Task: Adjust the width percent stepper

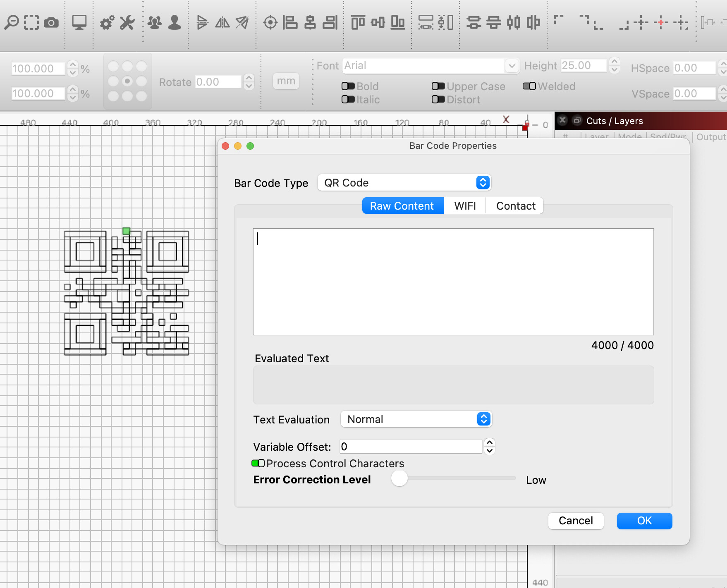Action: [73, 69]
